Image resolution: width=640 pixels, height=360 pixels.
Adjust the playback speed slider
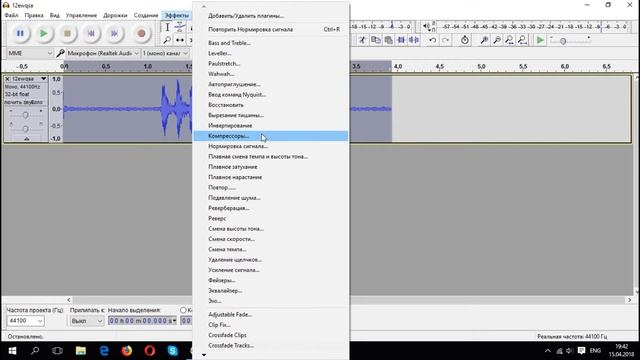pos(563,41)
